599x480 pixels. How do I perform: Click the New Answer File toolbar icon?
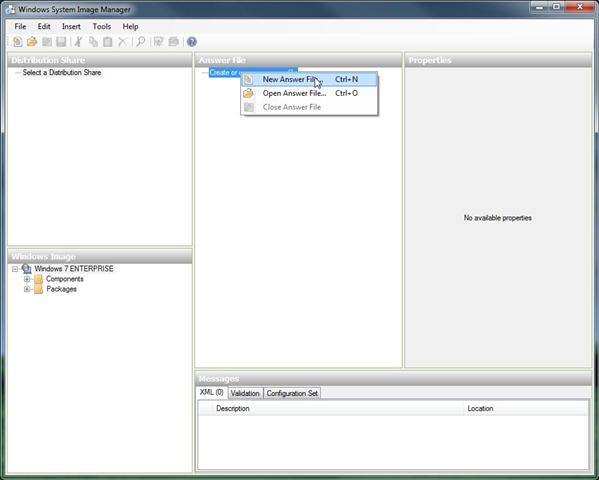coord(18,42)
